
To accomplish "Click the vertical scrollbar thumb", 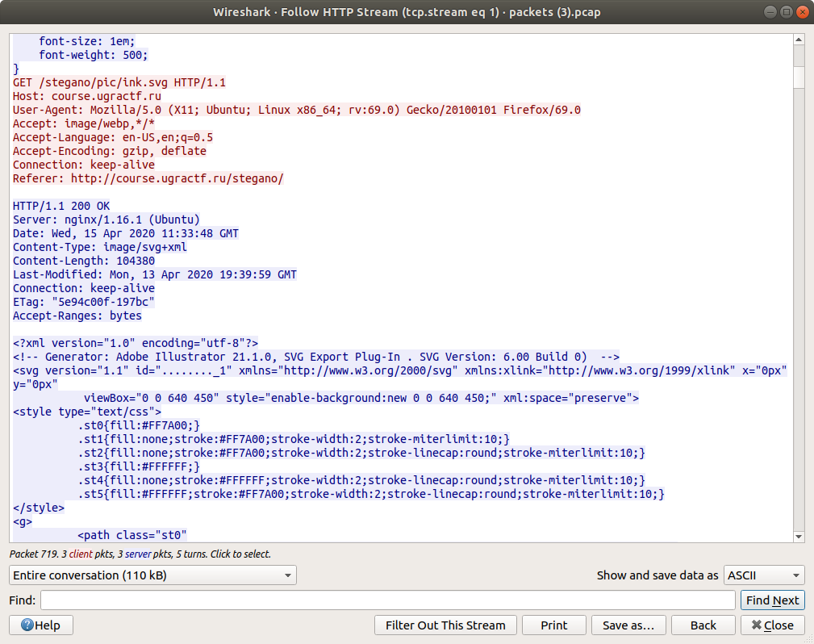I will pos(799,77).
